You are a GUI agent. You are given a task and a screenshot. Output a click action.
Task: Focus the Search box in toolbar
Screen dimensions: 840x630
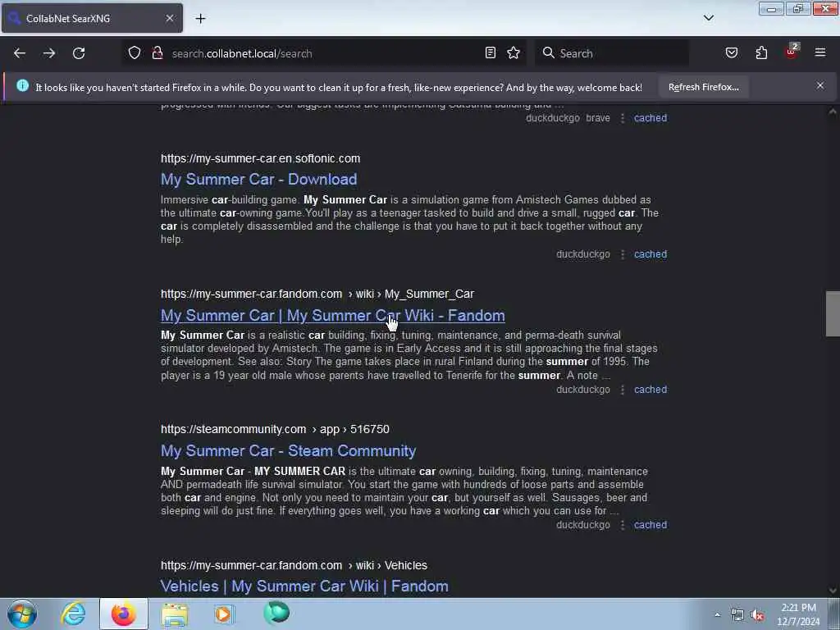[x=612, y=53]
